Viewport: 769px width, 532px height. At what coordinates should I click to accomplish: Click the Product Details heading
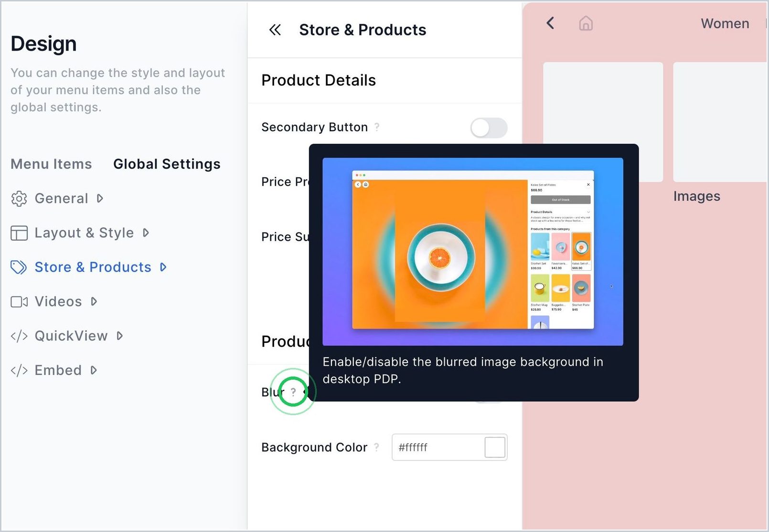pos(319,80)
